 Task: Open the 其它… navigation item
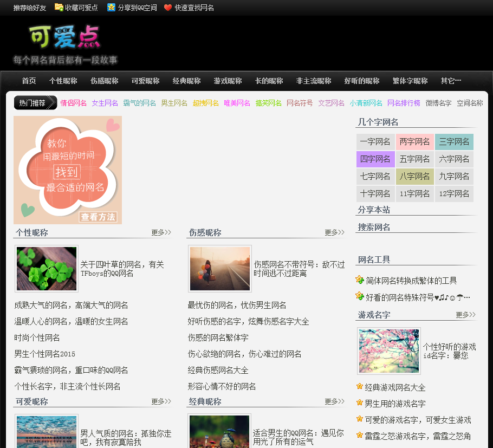[x=451, y=81]
